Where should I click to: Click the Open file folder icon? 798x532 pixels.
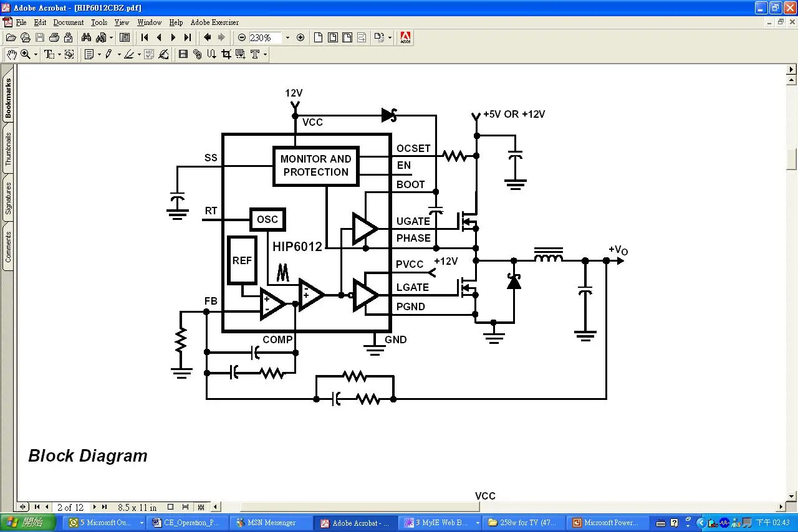click(11, 37)
